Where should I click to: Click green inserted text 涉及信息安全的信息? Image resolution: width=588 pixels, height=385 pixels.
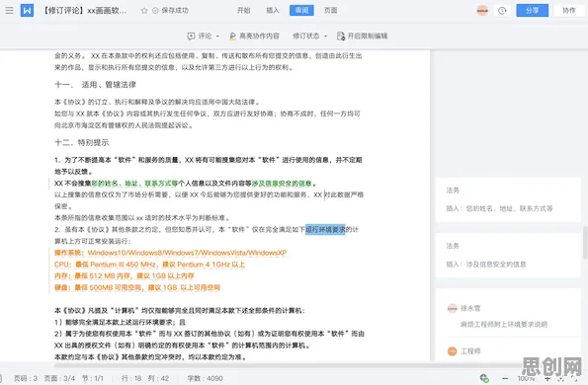[x=282, y=184]
